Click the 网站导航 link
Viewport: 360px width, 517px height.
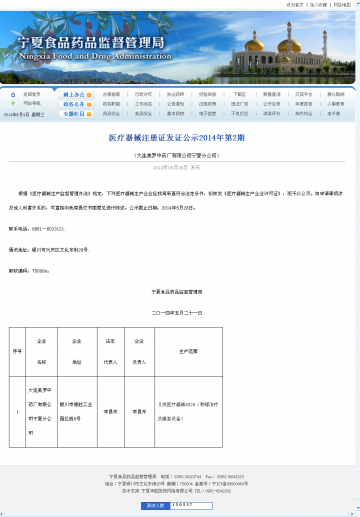tap(32, 103)
